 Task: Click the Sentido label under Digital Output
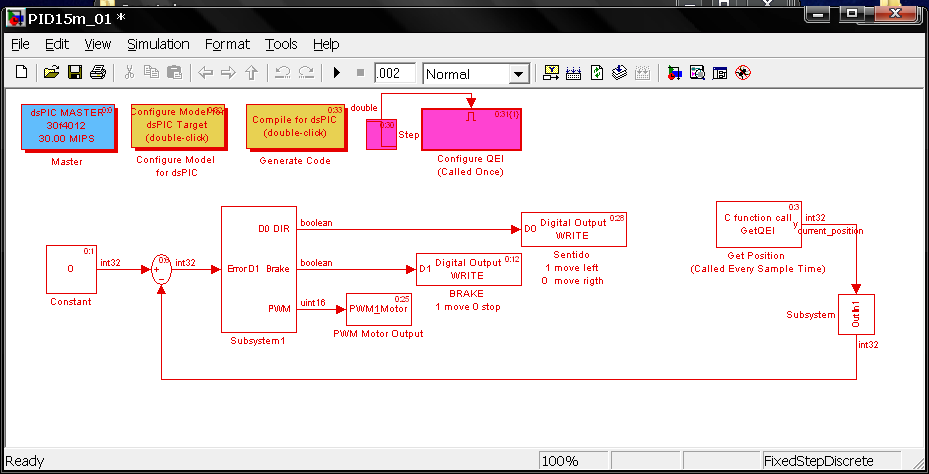(573, 255)
